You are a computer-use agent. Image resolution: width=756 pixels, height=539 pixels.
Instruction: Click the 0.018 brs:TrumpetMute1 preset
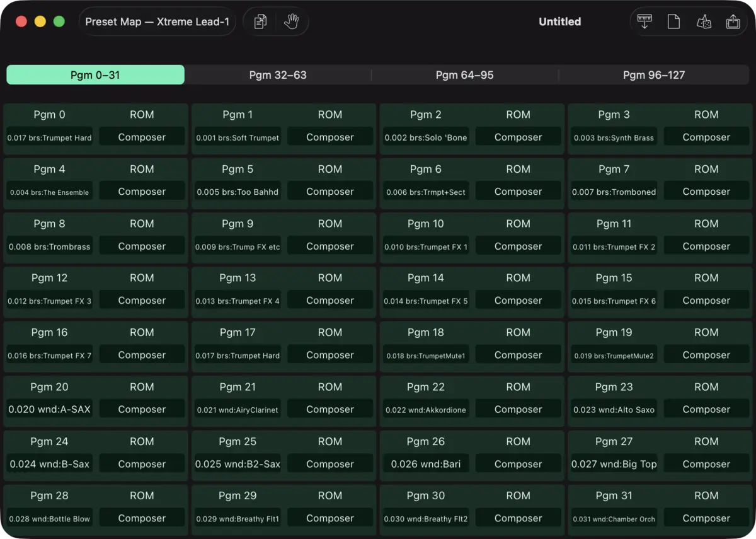(426, 356)
